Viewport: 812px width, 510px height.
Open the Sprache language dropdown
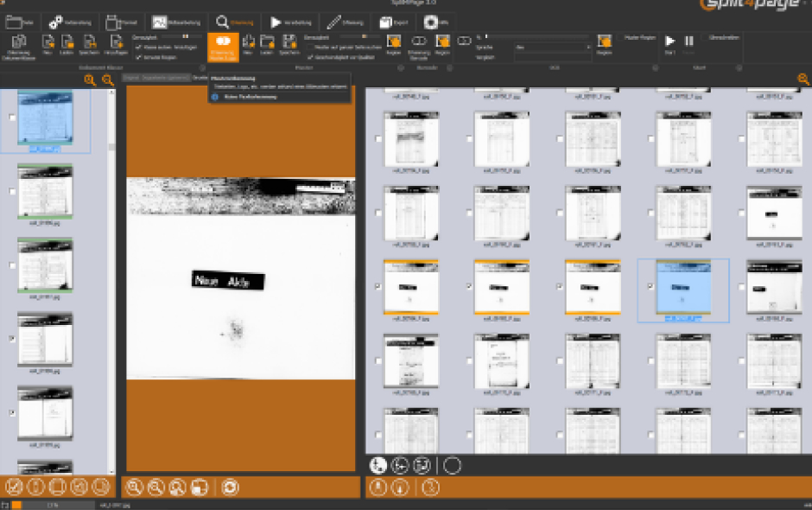tap(553, 48)
